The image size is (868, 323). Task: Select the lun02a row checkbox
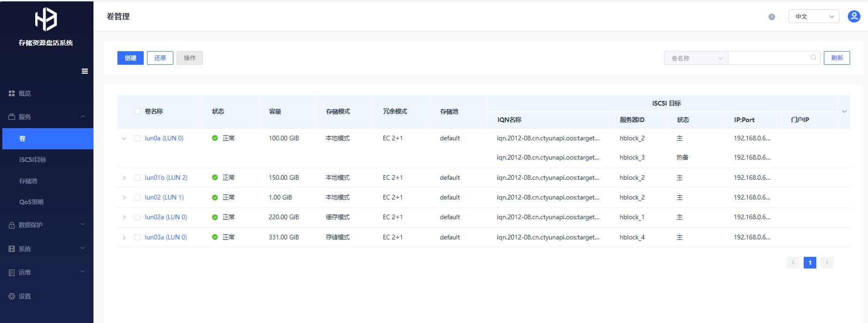tap(137, 217)
